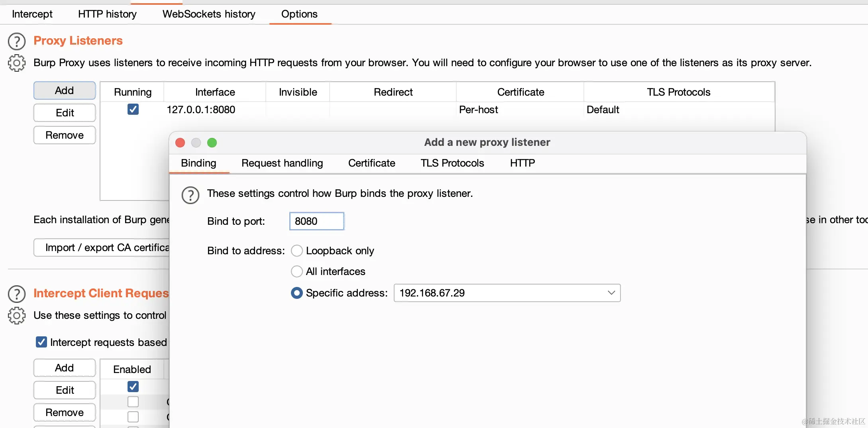Open the Proxy Listeners gear settings
This screenshot has width=868, height=428.
[17, 63]
